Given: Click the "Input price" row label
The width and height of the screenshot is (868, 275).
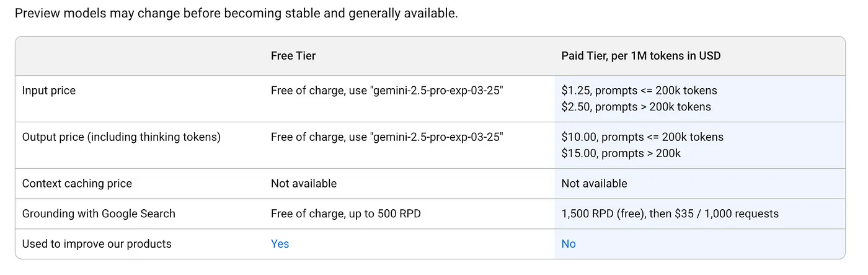Looking at the screenshot, I should point(49,91).
